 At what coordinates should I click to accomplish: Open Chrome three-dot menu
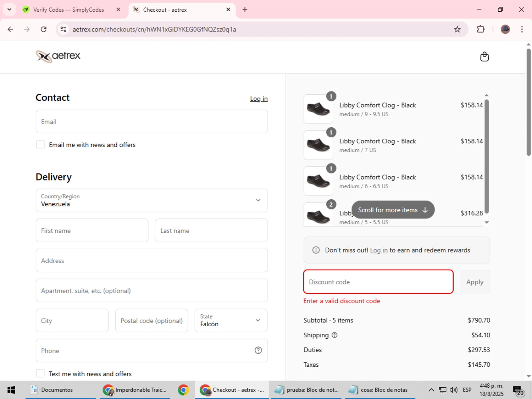[x=522, y=29]
